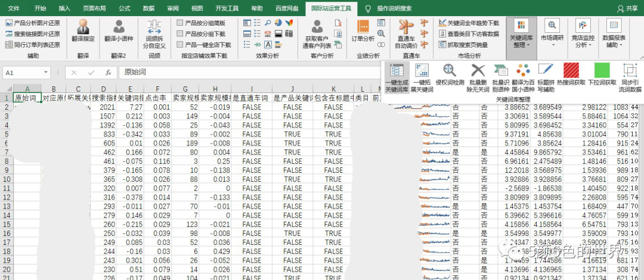Select the column H header
The height and width of the screenshot is (280, 644).
coord(216,89)
